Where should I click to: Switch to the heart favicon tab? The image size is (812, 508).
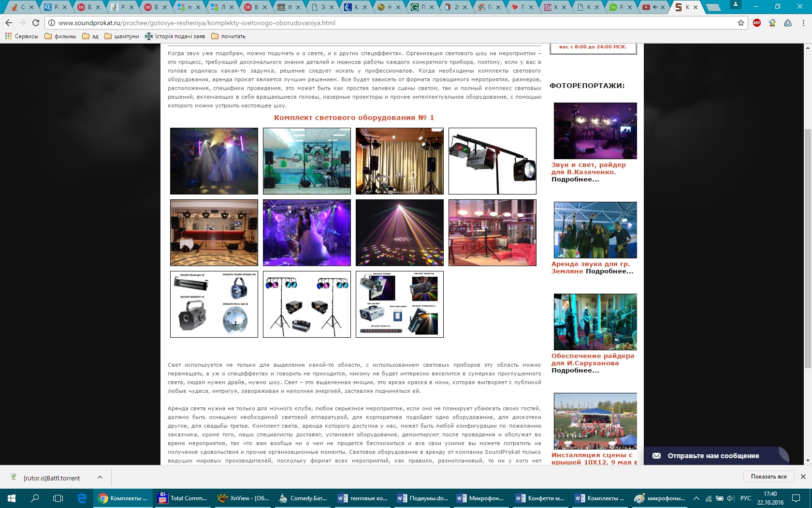coord(522,7)
